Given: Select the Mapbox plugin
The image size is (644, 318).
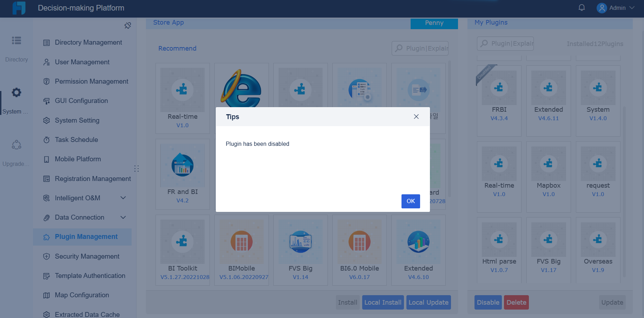Looking at the screenshot, I should point(549,177).
